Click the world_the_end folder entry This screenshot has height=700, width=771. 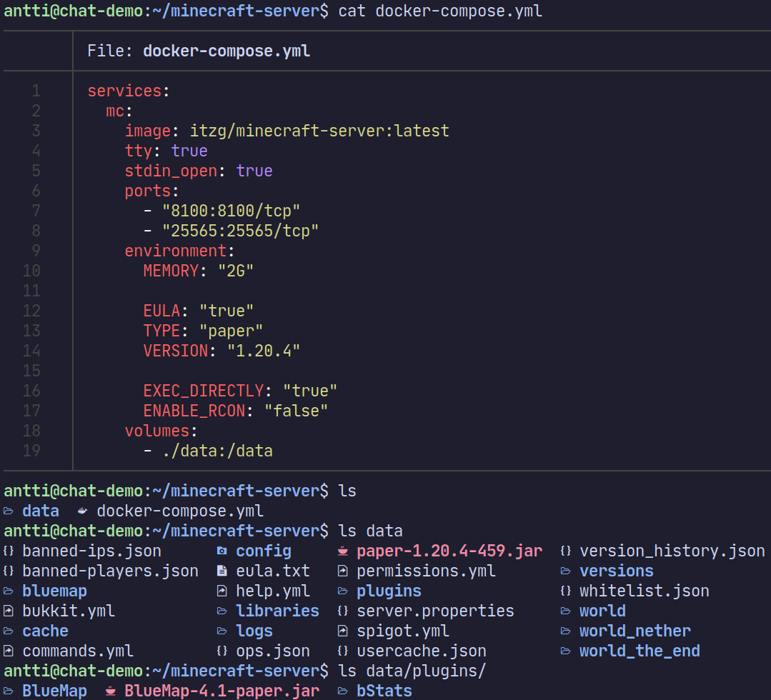click(x=640, y=651)
